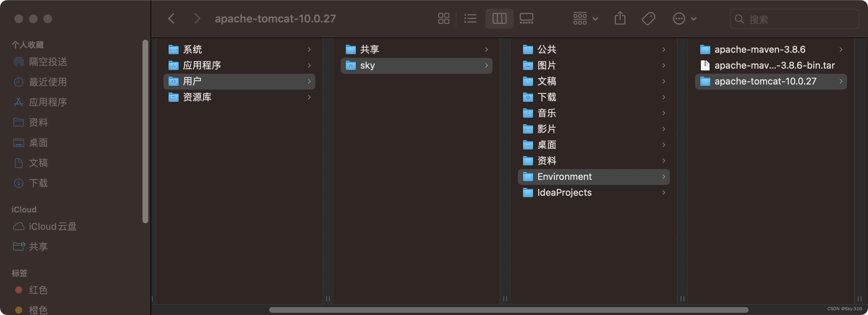Open 文稿 in the sidebar
The image size is (868, 315).
click(38, 163)
